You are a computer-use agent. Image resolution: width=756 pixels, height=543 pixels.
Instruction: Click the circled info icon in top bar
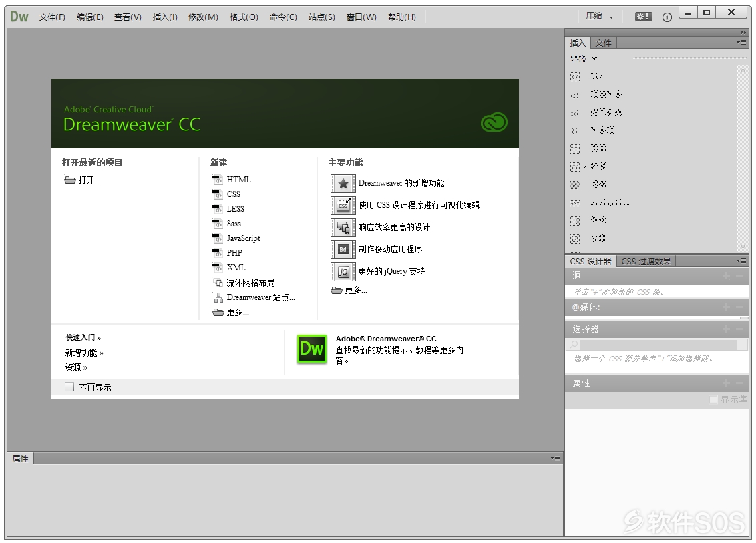(x=667, y=17)
